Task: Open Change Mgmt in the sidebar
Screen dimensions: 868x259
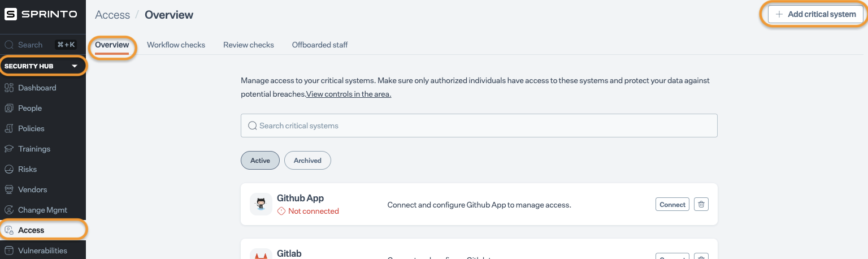Action: point(43,210)
